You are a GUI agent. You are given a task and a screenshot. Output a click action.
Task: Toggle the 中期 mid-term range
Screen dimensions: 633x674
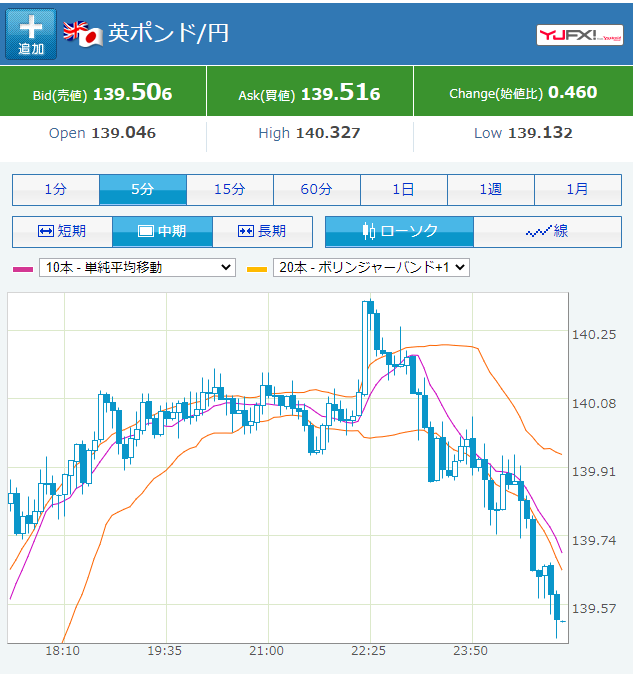(162, 232)
